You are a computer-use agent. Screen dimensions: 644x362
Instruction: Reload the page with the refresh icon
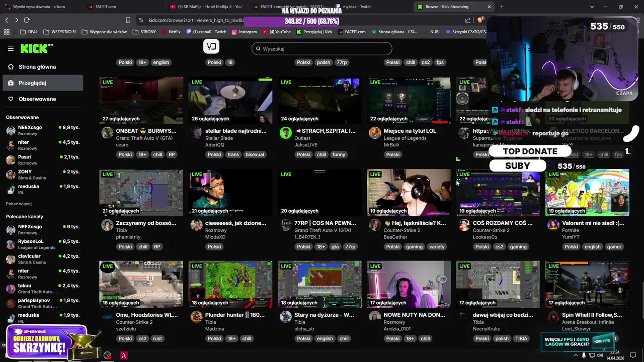point(27,20)
